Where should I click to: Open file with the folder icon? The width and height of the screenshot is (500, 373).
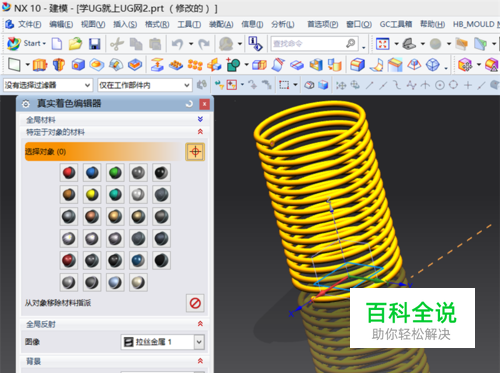pyautogui.click(x=76, y=44)
